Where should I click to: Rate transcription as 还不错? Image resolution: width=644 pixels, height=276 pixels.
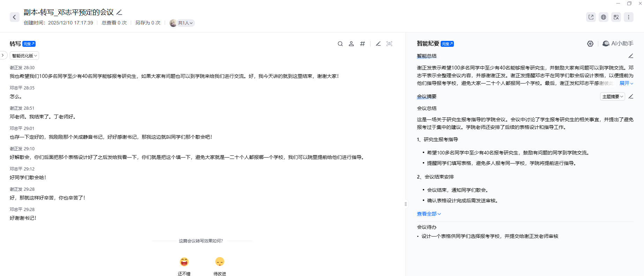[184, 262]
